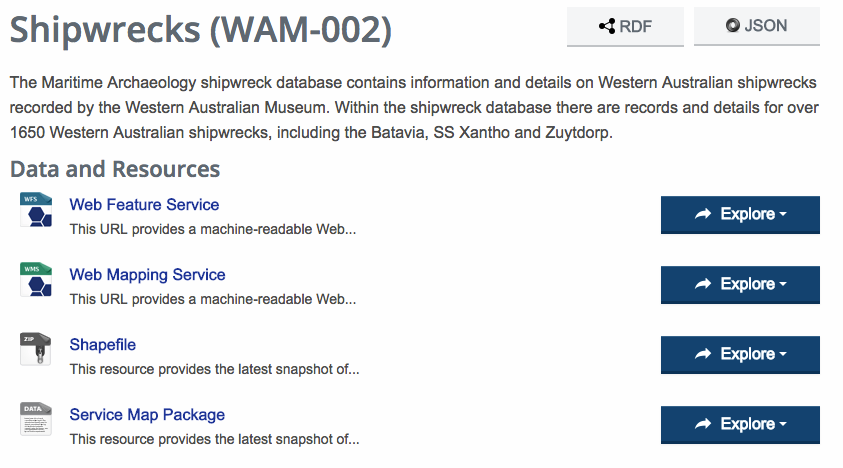The image size is (843, 468).
Task: Click the WMS file type icon
Action: tap(36, 280)
